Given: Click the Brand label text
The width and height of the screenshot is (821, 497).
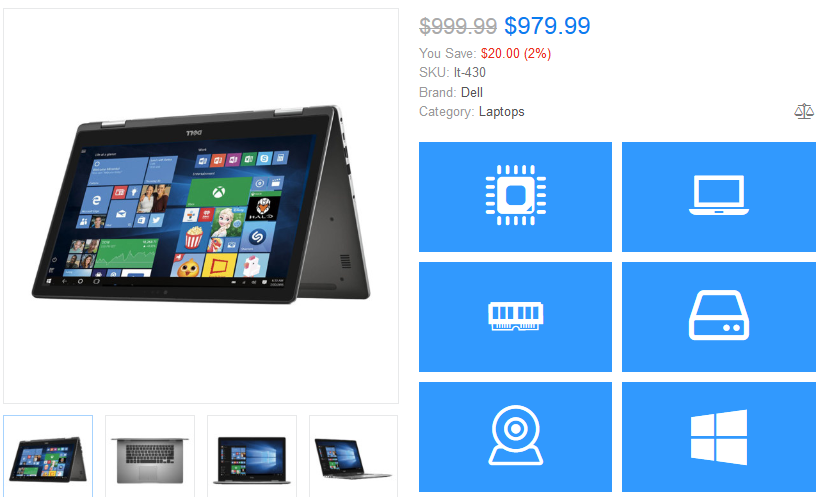Looking at the screenshot, I should tap(438, 93).
